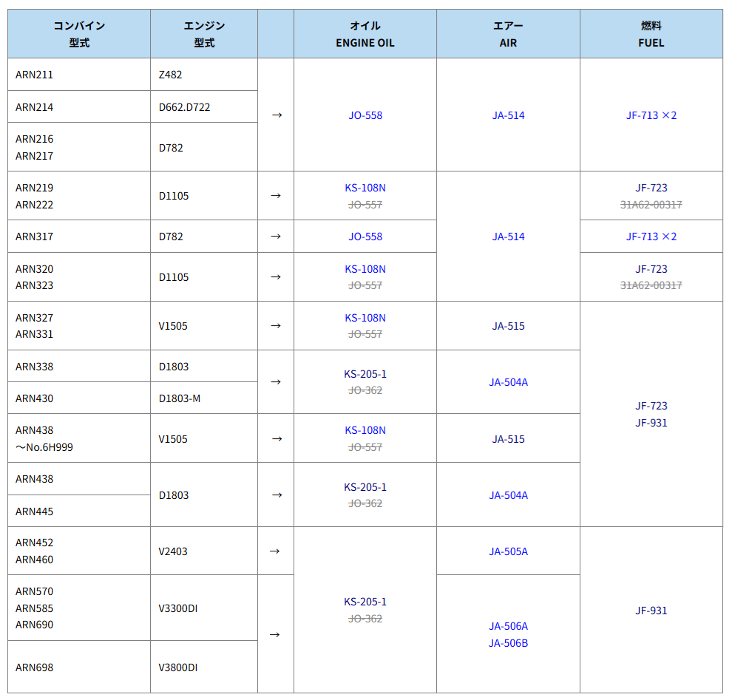The width and height of the screenshot is (732, 700).
Task: Open JF-723 fuel link in ARN320 row
Action: 651,269
